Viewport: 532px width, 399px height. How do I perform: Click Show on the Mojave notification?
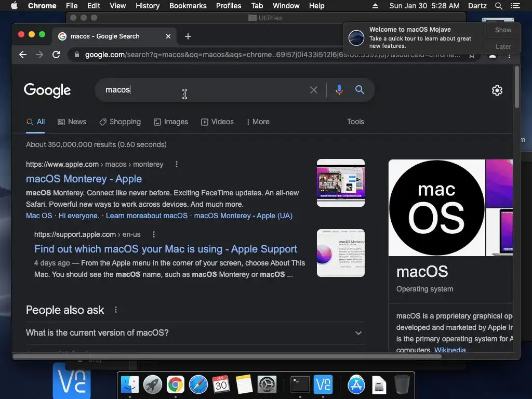pos(503,30)
